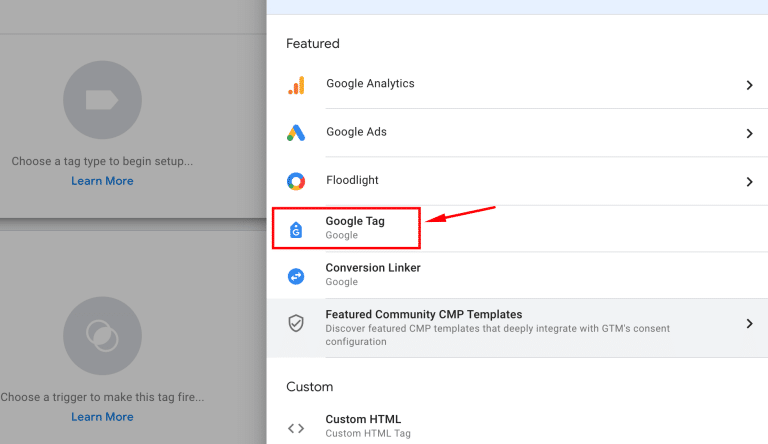768x444 pixels.
Task: Expand Floodlight chevron arrow
Action: pos(749,182)
